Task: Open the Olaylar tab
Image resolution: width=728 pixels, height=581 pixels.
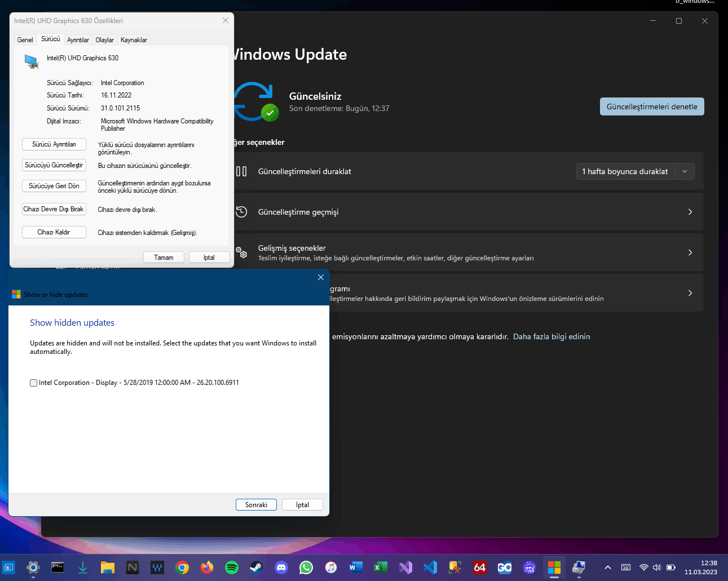Action: click(104, 40)
